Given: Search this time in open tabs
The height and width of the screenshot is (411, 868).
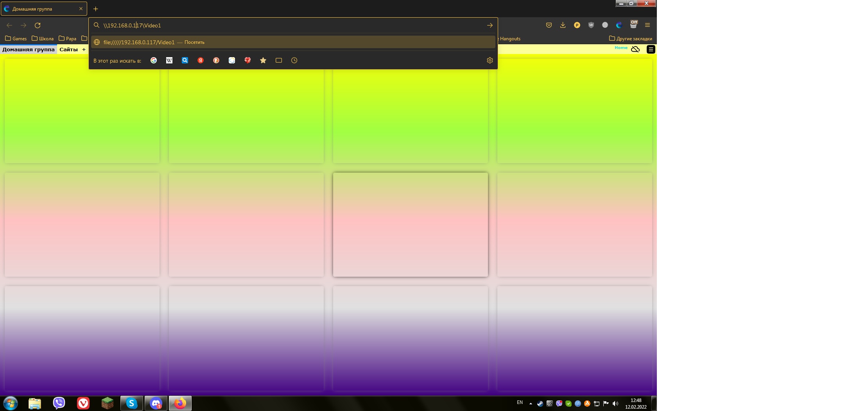Looking at the screenshot, I should (279, 60).
